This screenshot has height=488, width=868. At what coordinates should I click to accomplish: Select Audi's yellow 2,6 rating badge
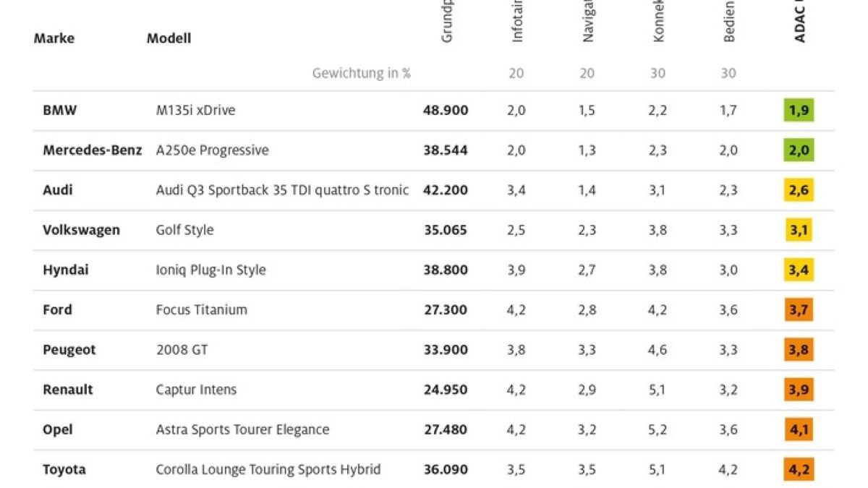click(799, 190)
